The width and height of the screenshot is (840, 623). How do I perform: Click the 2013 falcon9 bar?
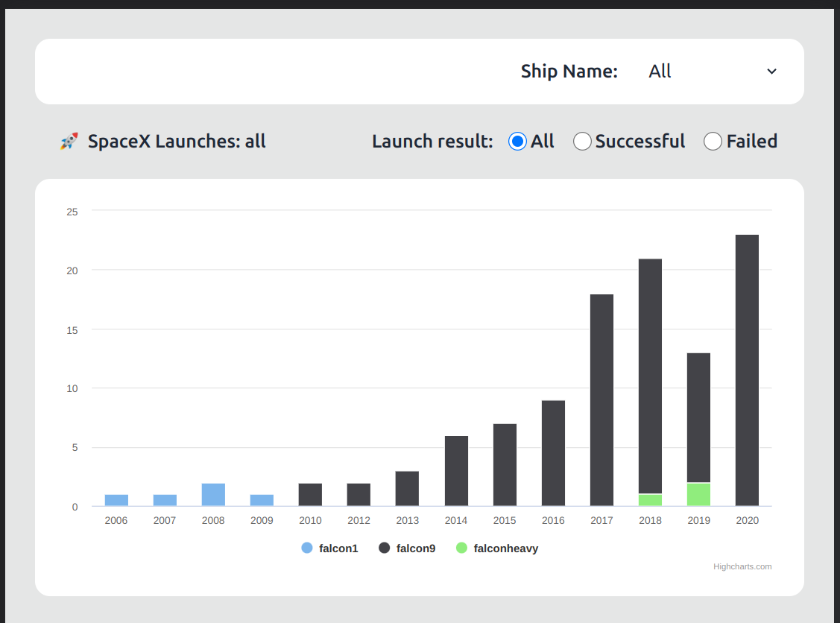(x=407, y=489)
